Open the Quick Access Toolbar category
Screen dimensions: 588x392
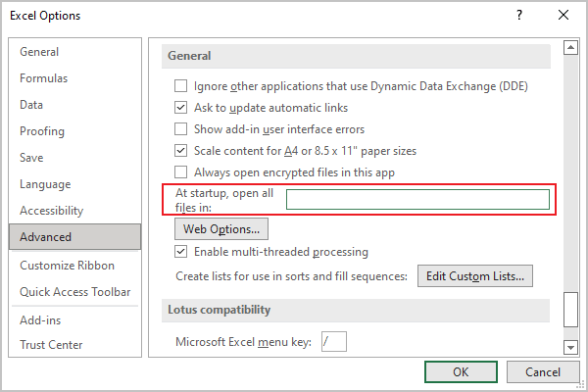click(x=75, y=292)
